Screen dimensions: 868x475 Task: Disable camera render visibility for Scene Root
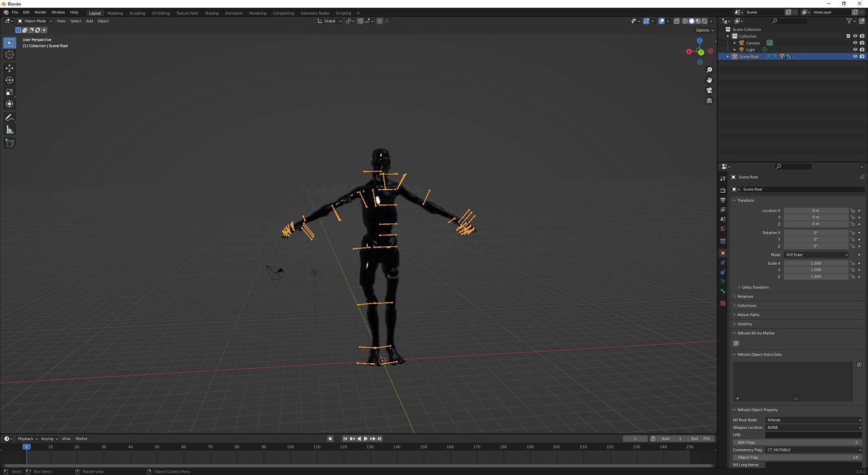pos(862,56)
